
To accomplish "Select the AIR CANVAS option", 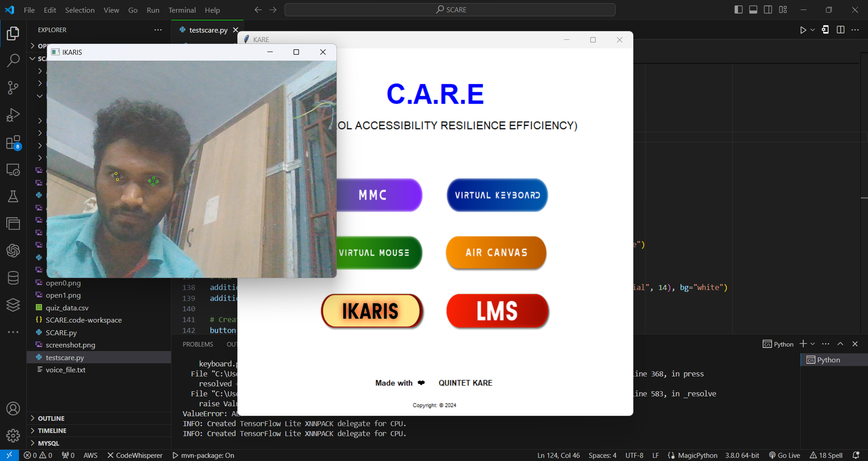I will point(496,253).
